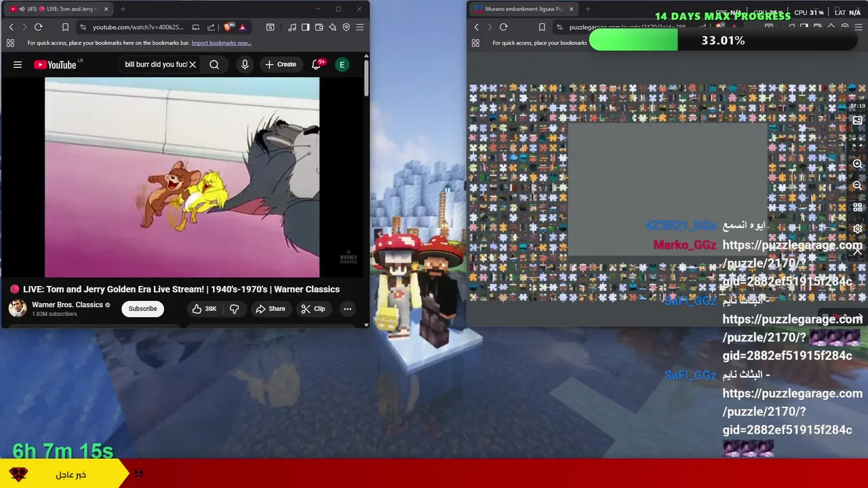868x488 pixels.
Task: Dislike the Tom and Jerry video
Action: tap(234, 308)
